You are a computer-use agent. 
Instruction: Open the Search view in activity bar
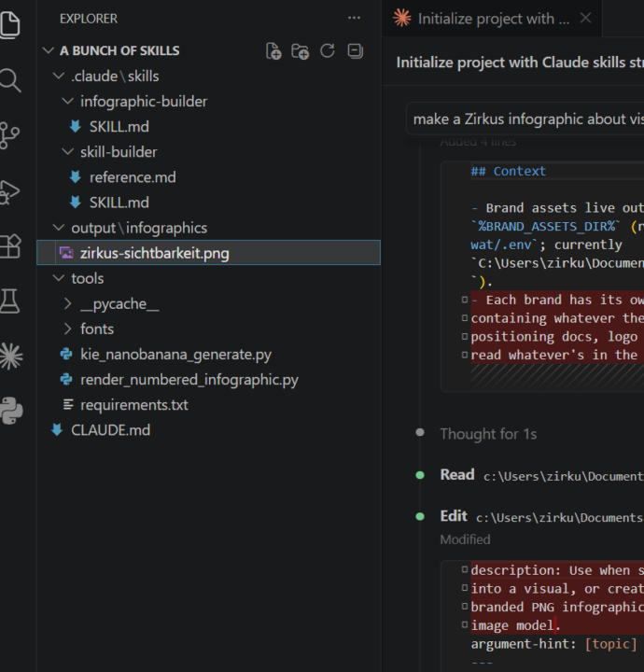click(x=10, y=80)
